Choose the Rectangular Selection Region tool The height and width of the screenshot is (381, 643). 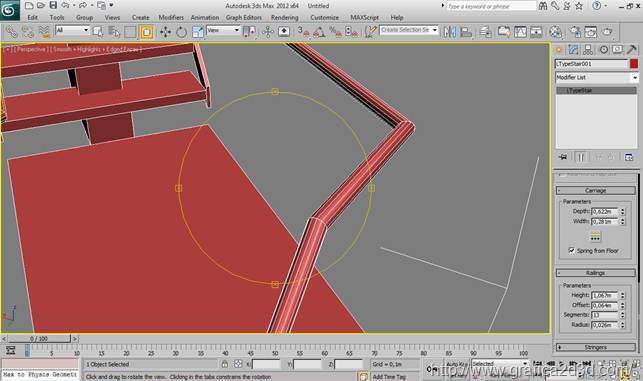click(130, 32)
